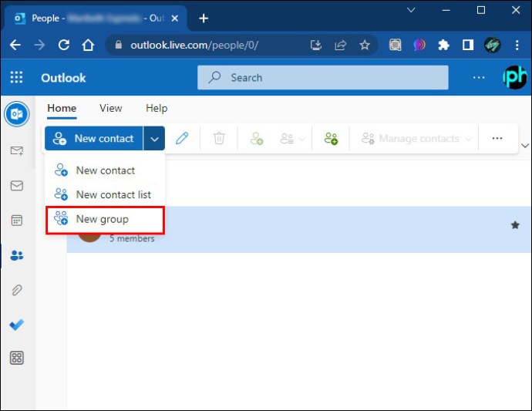The height and width of the screenshot is (411, 532).
Task: Close the People Outlook browser tab
Action: point(175,19)
